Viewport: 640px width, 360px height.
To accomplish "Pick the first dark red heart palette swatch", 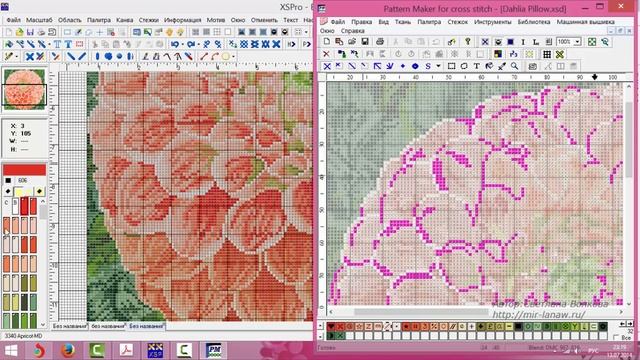I will 331,327.
